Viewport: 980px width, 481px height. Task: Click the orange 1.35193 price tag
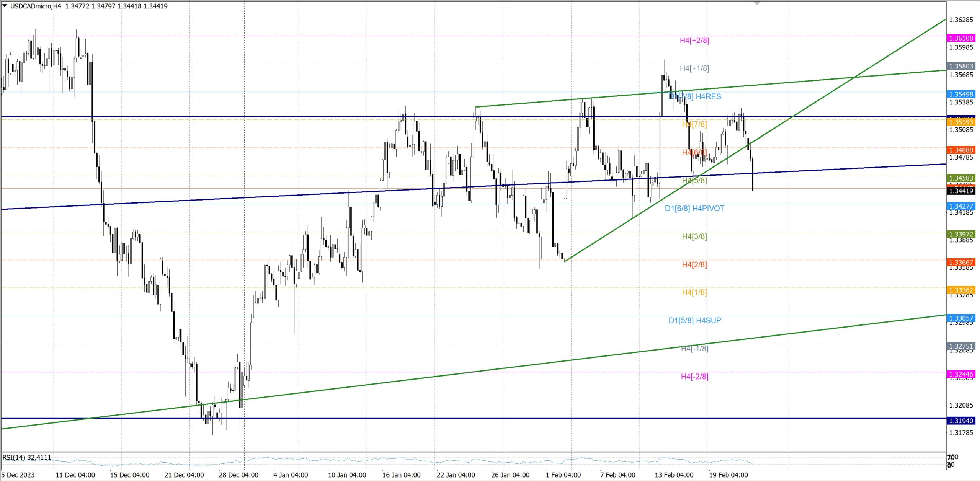tap(961, 122)
